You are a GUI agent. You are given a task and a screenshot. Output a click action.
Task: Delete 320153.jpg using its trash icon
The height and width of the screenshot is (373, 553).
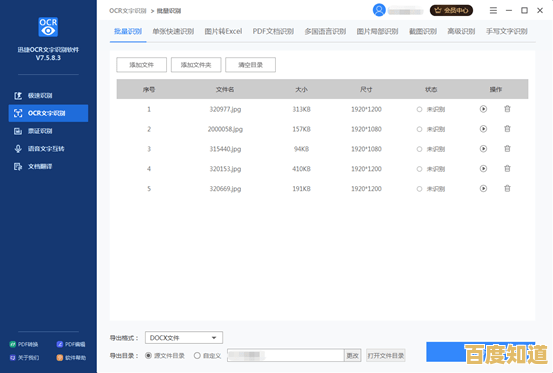click(507, 169)
